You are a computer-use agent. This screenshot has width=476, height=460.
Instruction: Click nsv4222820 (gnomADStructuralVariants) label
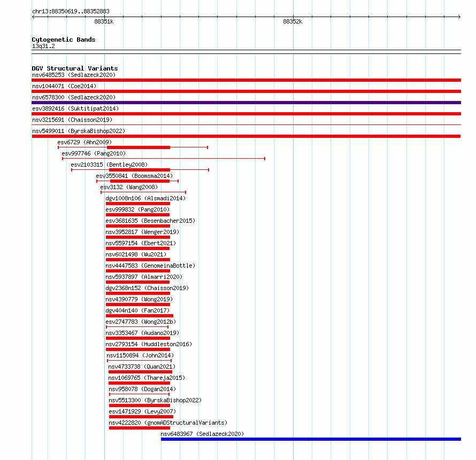(168, 423)
